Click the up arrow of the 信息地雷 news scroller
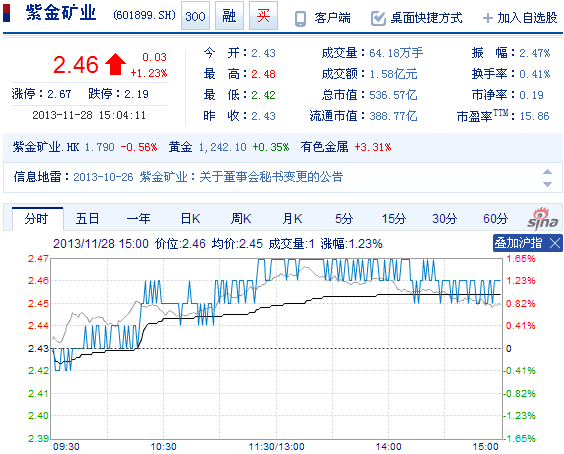The height and width of the screenshot is (454, 564). click(547, 172)
